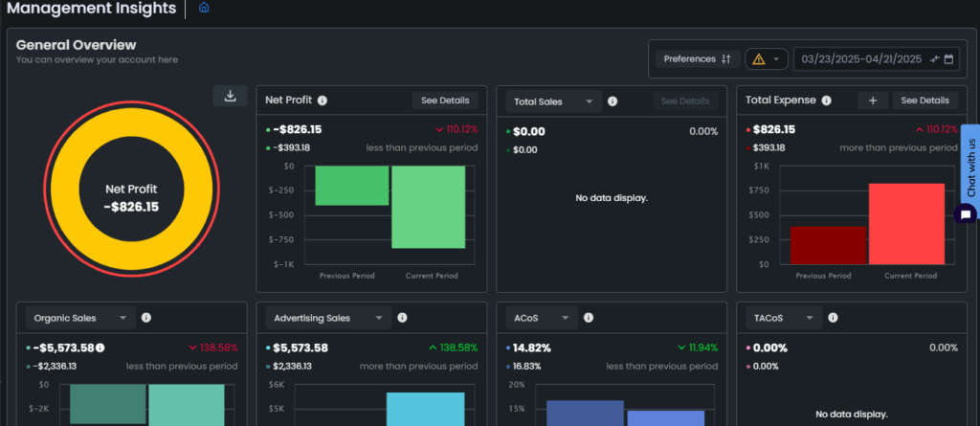Click Total Expense Current Period red bar

pos(906,223)
